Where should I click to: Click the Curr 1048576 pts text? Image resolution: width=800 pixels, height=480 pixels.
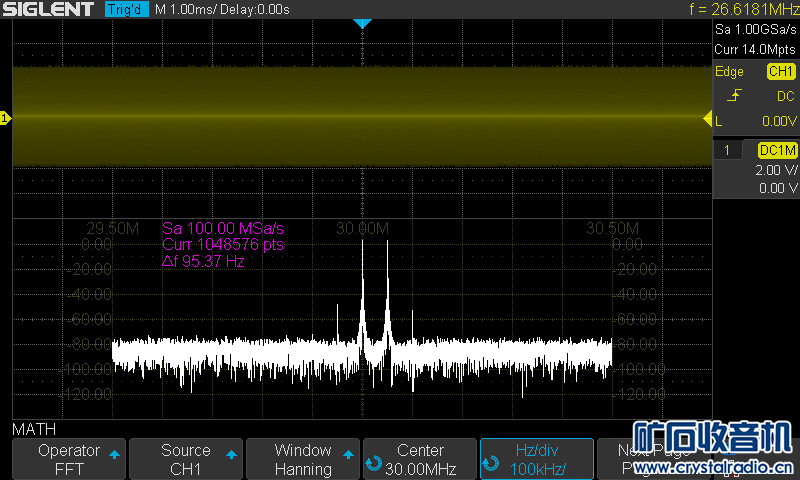coord(222,244)
